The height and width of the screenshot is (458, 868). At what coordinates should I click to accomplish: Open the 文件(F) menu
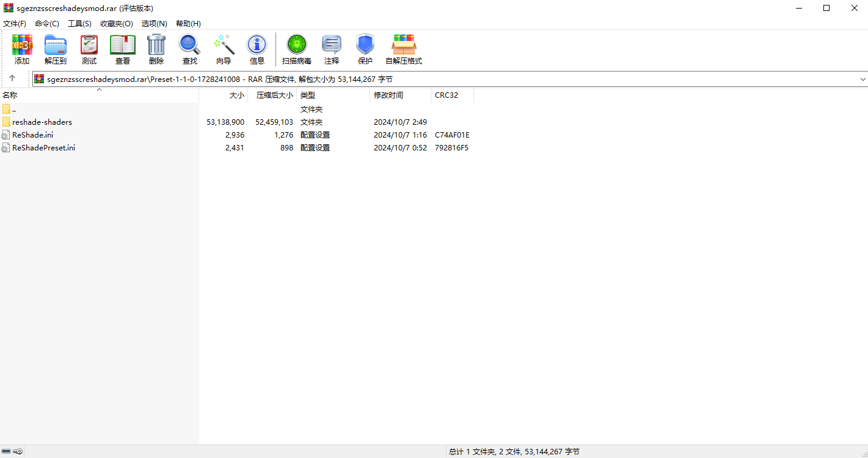click(15, 23)
